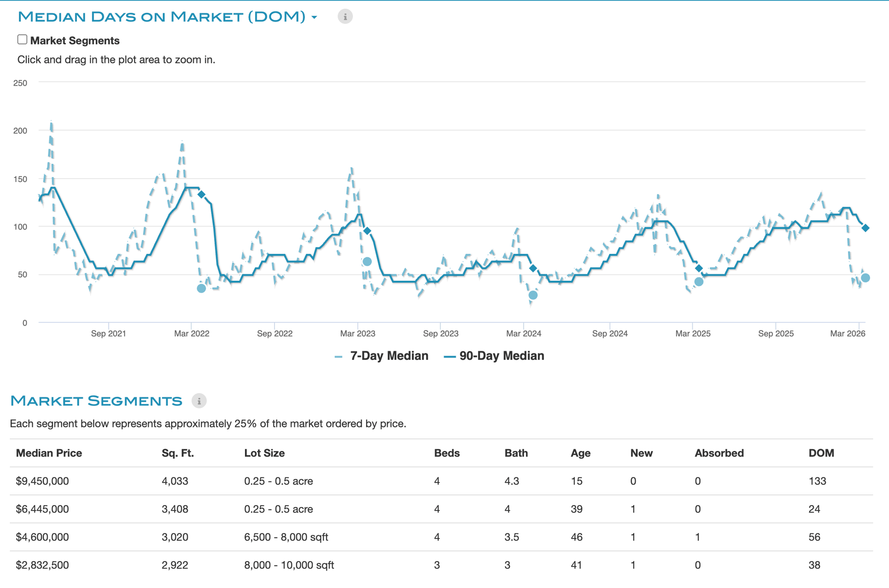
Task: Click the DOM column header
Action: pyautogui.click(x=821, y=453)
